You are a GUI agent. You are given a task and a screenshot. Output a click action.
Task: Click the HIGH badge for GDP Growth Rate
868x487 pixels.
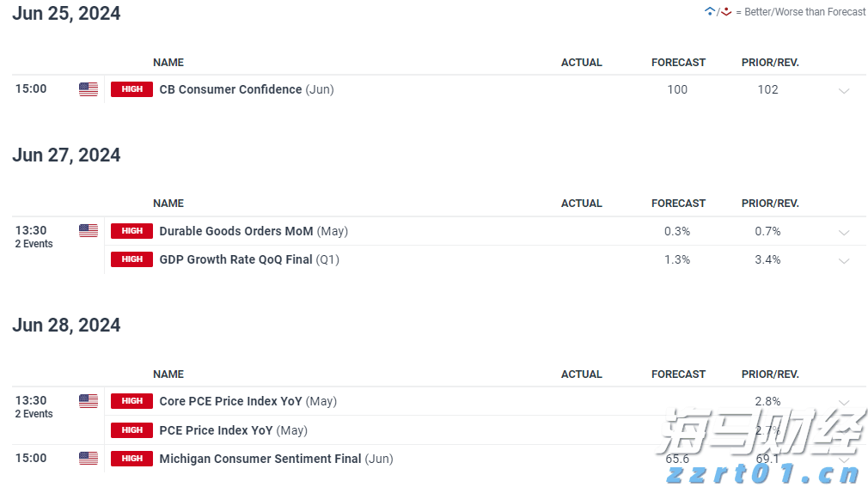click(x=131, y=259)
